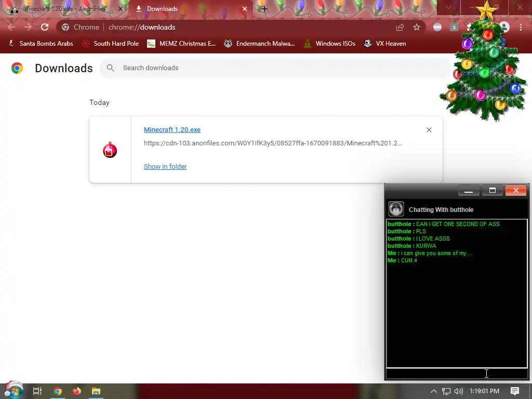Minimize the chat window

(469, 191)
